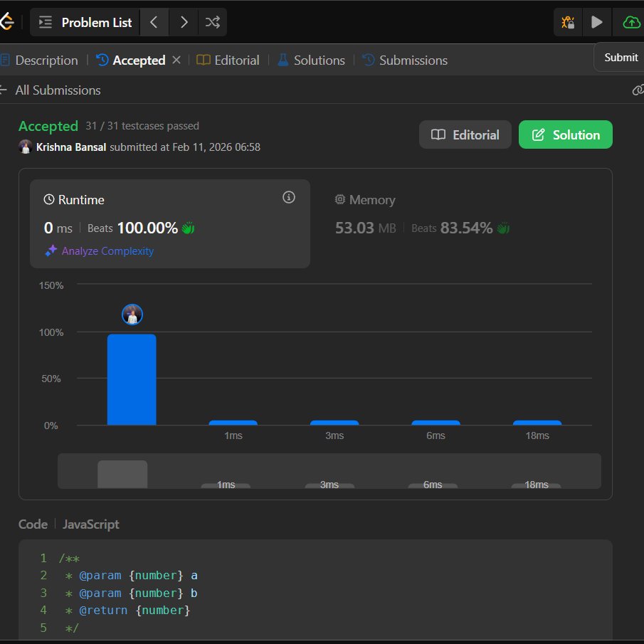The width and height of the screenshot is (644, 644).
Task: Click the green Solution button
Action: [x=566, y=134]
